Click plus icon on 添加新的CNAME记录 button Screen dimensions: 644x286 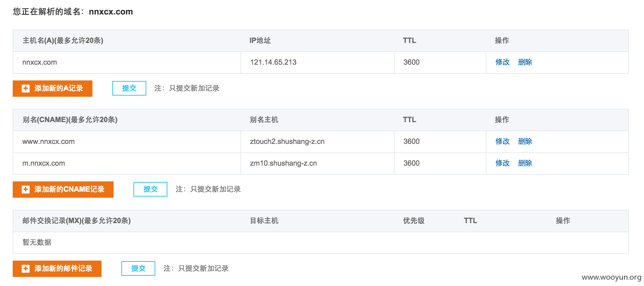coord(26,189)
